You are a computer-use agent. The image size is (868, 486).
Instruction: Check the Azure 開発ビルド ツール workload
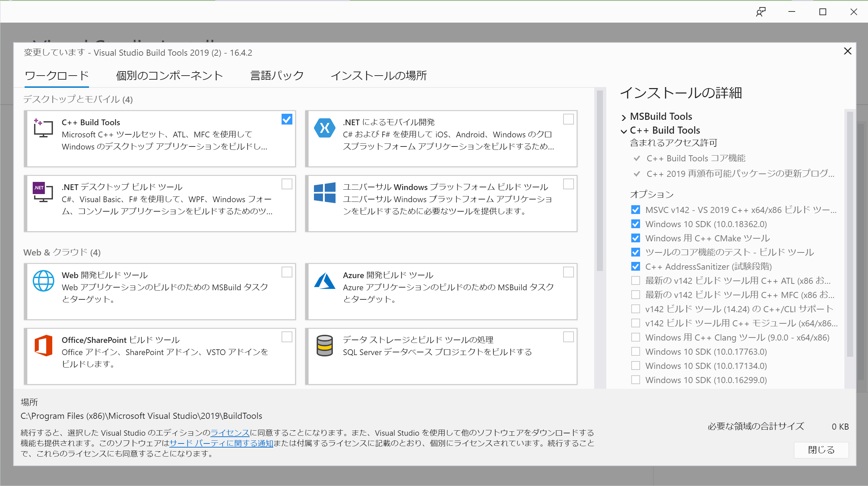point(568,272)
